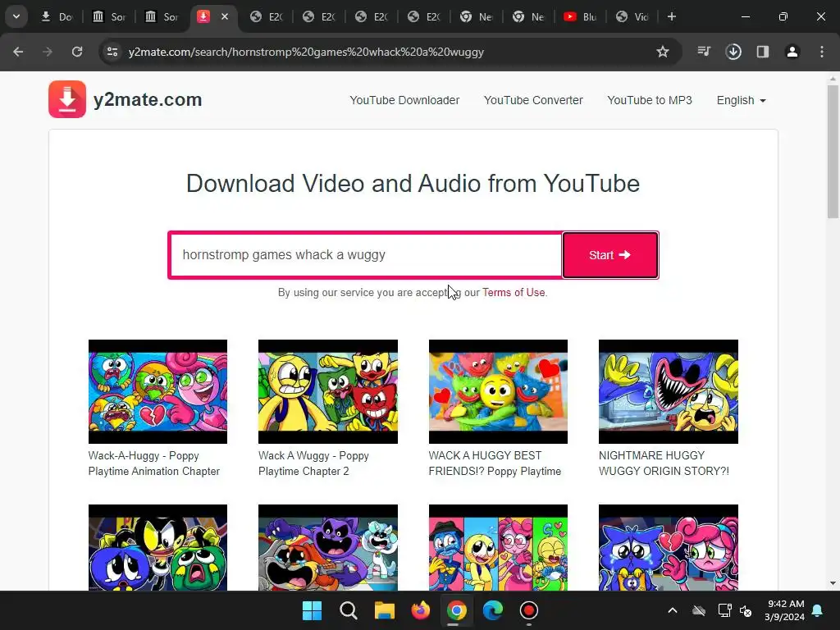Click the y2mate red download logo icon
The width and height of the screenshot is (840, 630).
[67, 99]
